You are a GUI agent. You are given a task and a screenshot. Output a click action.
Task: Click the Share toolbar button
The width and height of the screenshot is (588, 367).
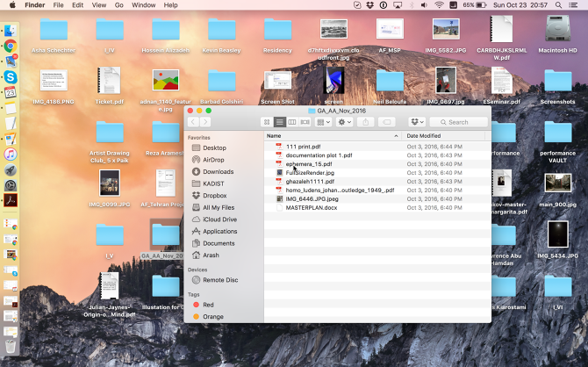click(366, 122)
